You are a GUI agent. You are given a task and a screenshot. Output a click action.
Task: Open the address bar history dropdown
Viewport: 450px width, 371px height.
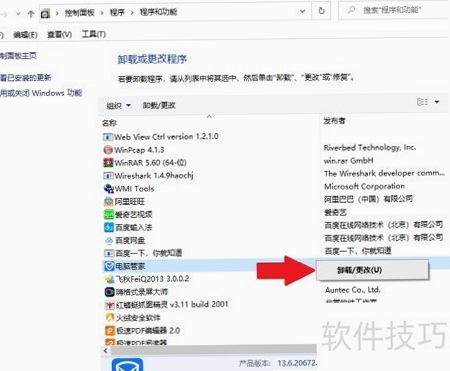(x=302, y=11)
